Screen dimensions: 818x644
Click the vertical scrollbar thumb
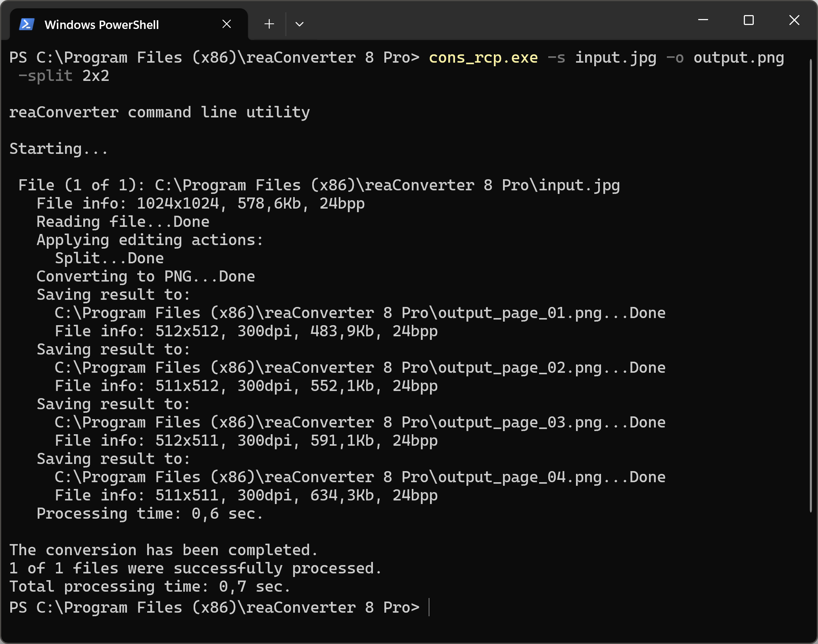point(810,286)
